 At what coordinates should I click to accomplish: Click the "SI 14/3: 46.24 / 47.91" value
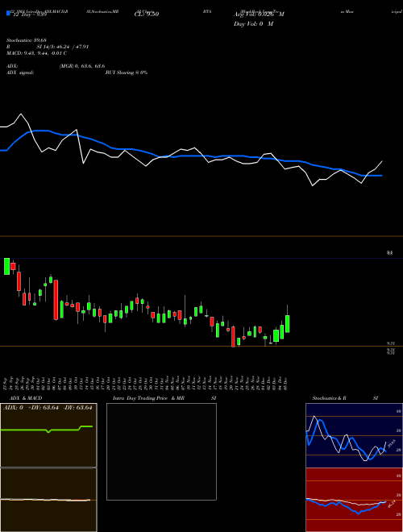[x=62, y=47]
